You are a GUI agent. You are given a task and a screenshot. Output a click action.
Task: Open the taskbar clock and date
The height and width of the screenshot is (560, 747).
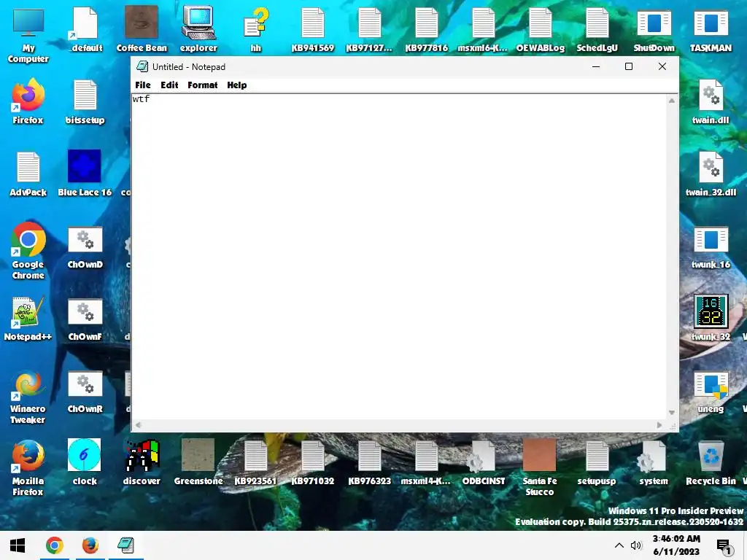tap(676, 545)
